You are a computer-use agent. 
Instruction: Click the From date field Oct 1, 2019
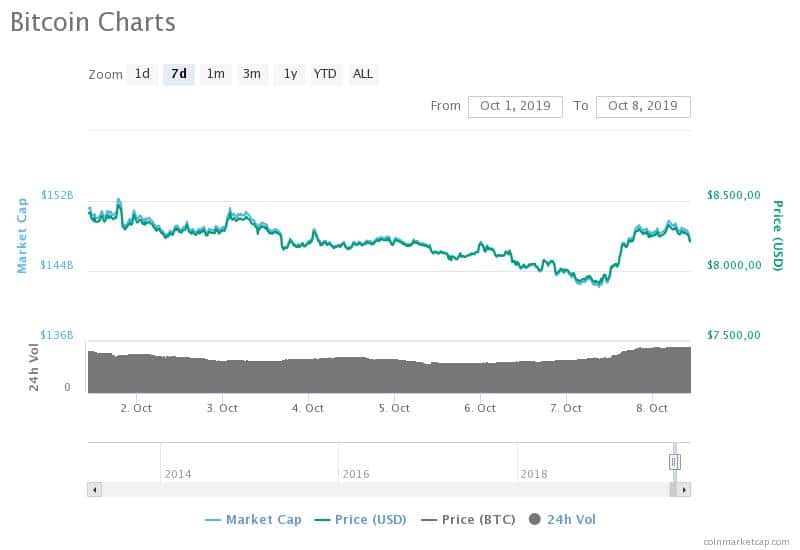pos(515,107)
